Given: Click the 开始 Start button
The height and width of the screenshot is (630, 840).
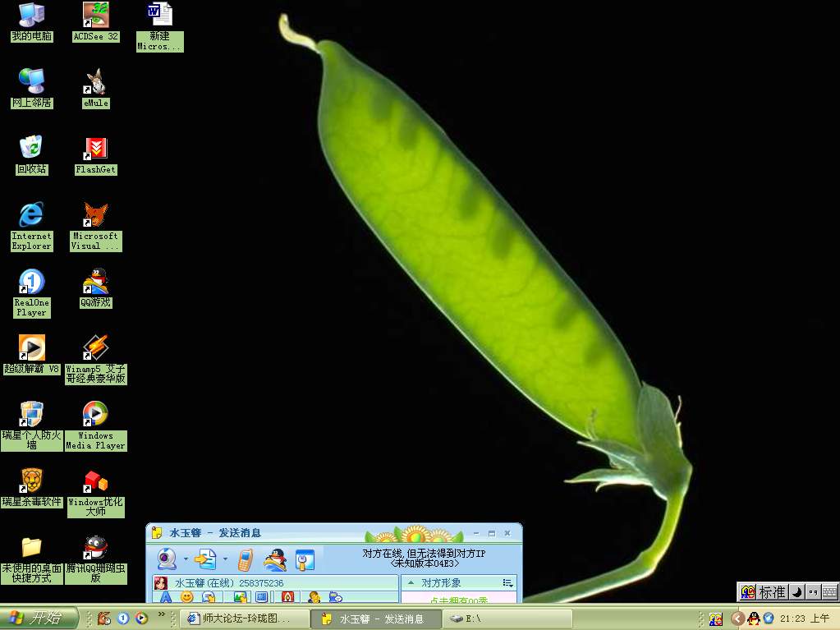Looking at the screenshot, I should pyautogui.click(x=39, y=619).
